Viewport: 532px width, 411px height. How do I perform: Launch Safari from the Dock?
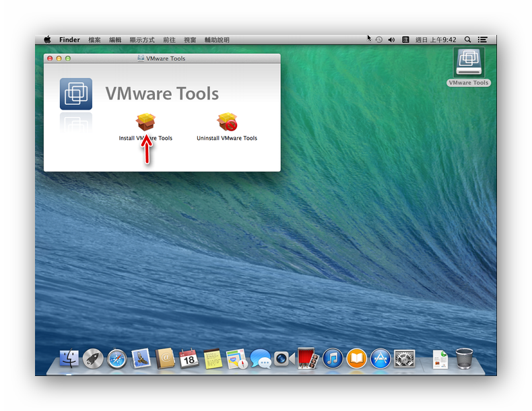tap(117, 359)
